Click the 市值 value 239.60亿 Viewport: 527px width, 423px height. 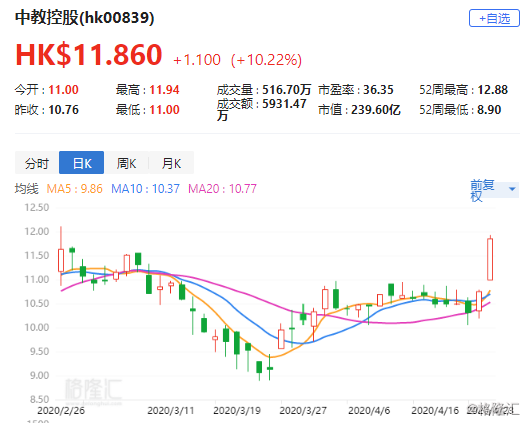[376, 110]
